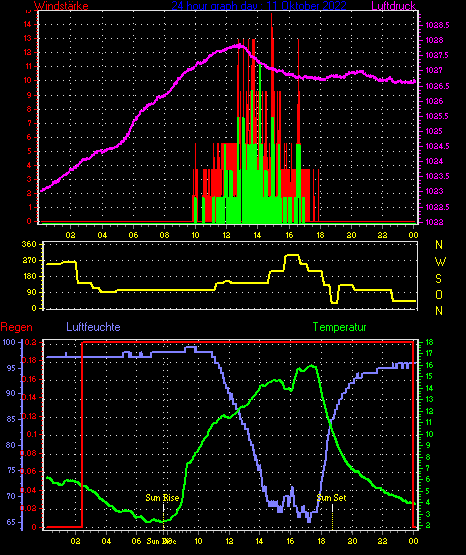Click the 0.1 rain axis value
Image resolution: width=466 pixels, height=555 pixels.
(31, 434)
